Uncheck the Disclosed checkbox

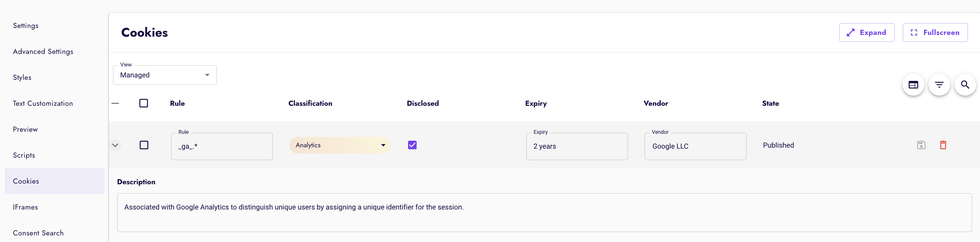(x=412, y=145)
